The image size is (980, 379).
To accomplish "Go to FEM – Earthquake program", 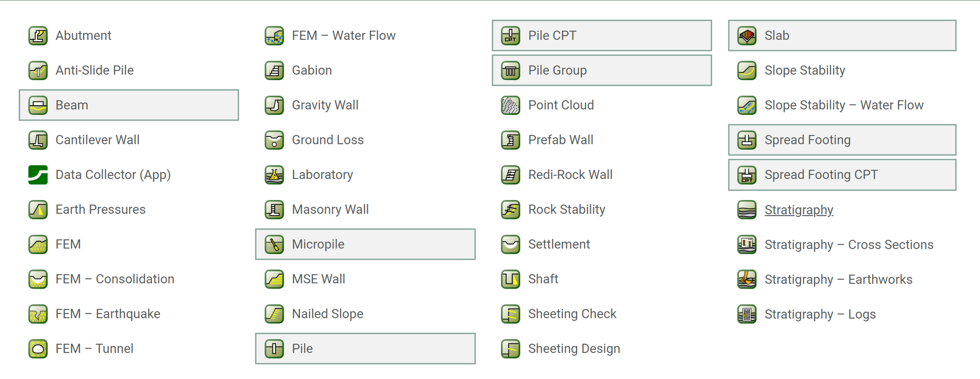I will coord(108,314).
